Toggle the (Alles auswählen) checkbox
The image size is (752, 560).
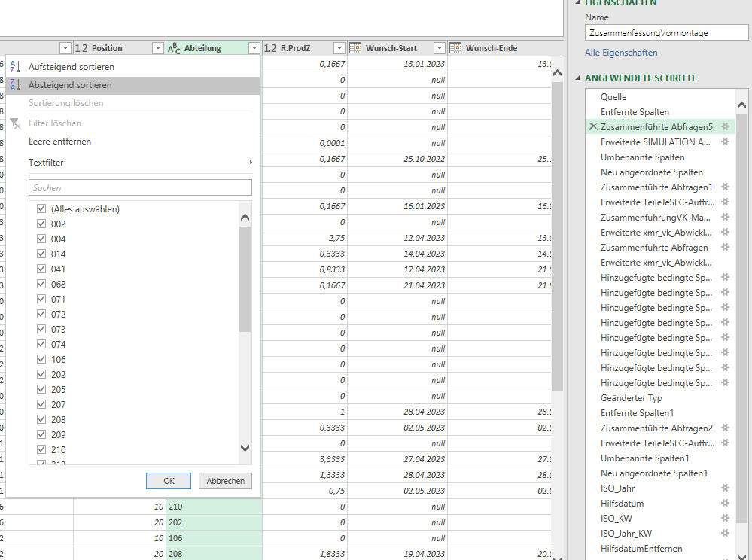41,208
